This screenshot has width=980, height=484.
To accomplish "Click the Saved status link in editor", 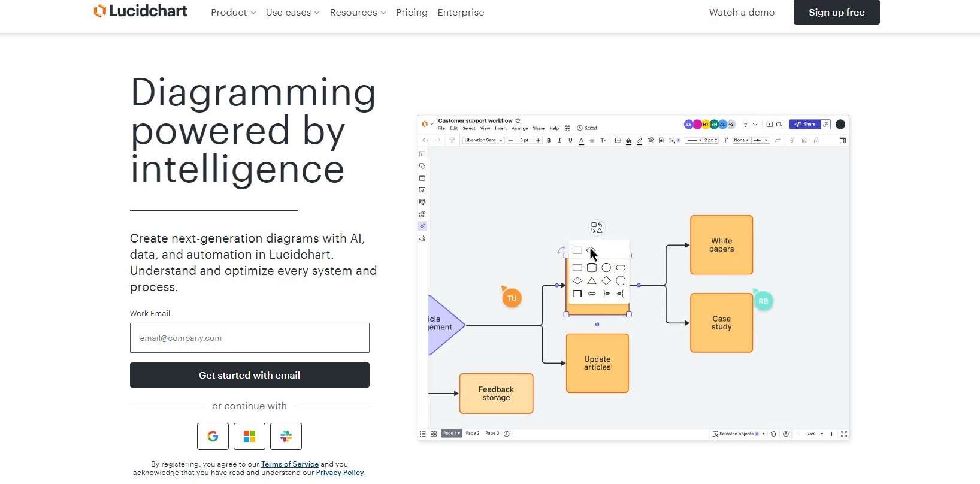I will pos(591,128).
